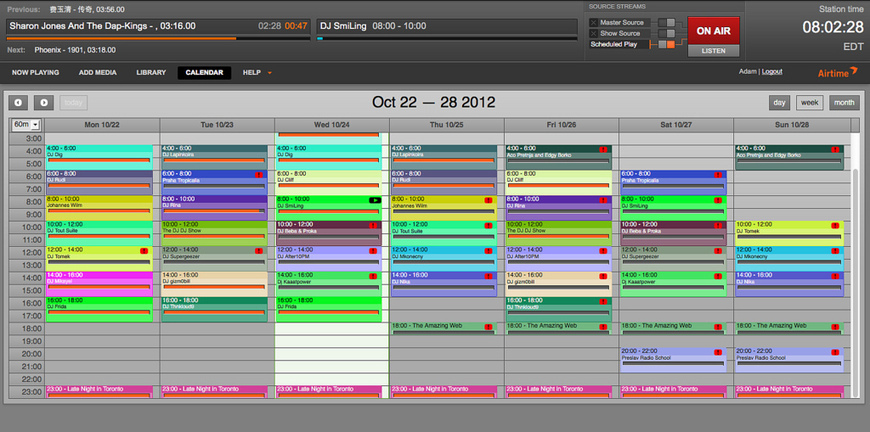Open the Library tab
The width and height of the screenshot is (870, 432).
click(x=151, y=73)
